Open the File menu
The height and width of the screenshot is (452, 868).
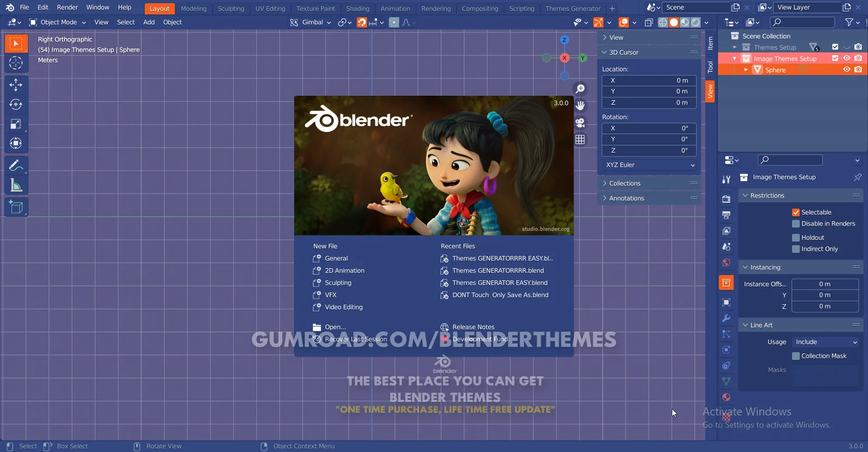(24, 8)
